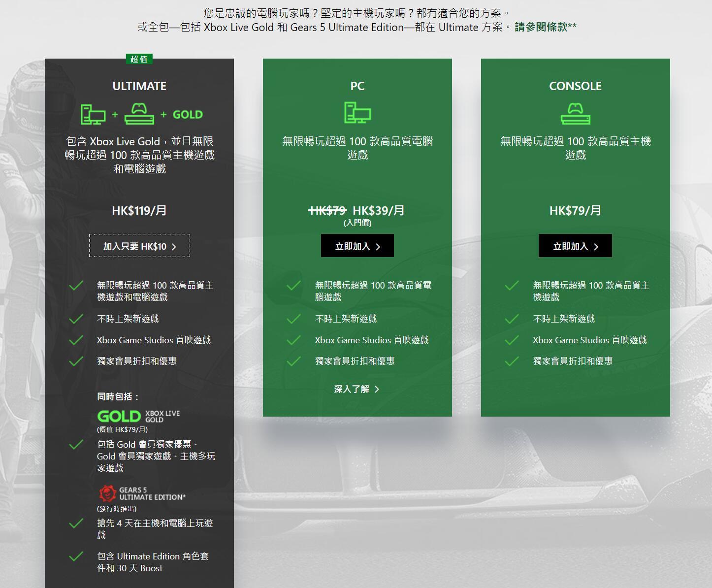Click the Xbox console icon in CONSOLE card
The width and height of the screenshot is (712, 588).
pos(576,114)
